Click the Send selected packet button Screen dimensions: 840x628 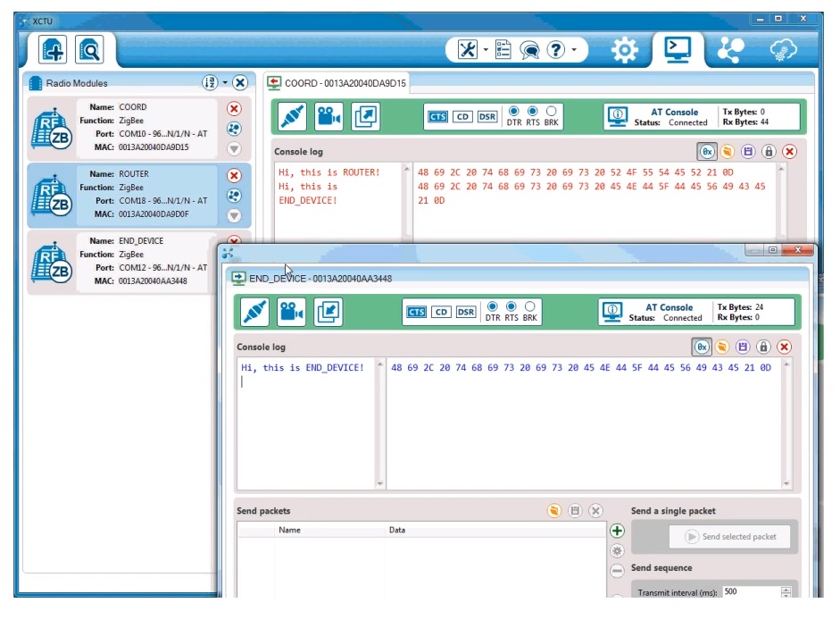click(729, 536)
